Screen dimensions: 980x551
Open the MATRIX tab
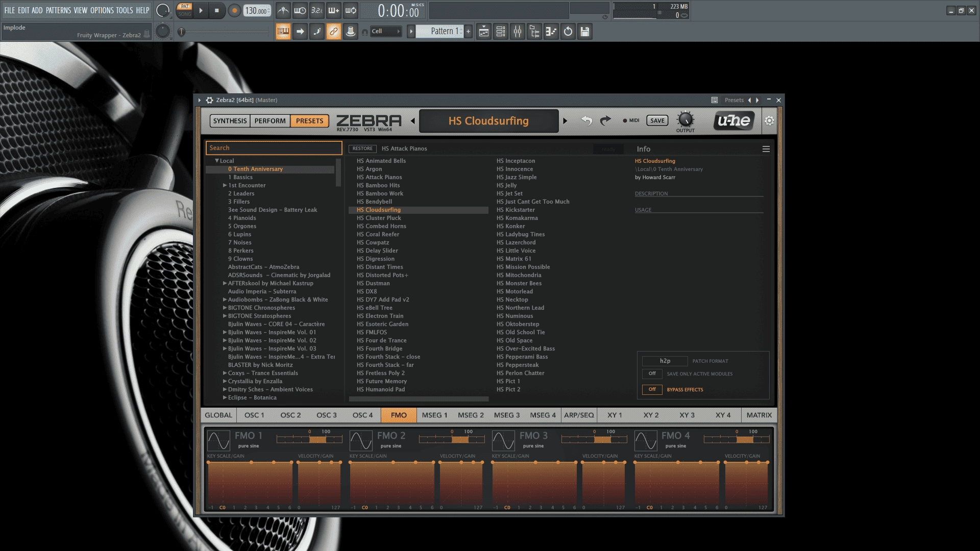(759, 415)
